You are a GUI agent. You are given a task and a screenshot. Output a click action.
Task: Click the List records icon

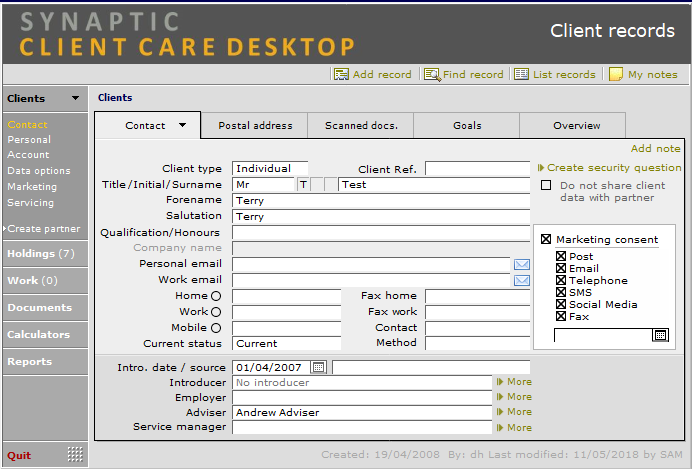tap(521, 74)
